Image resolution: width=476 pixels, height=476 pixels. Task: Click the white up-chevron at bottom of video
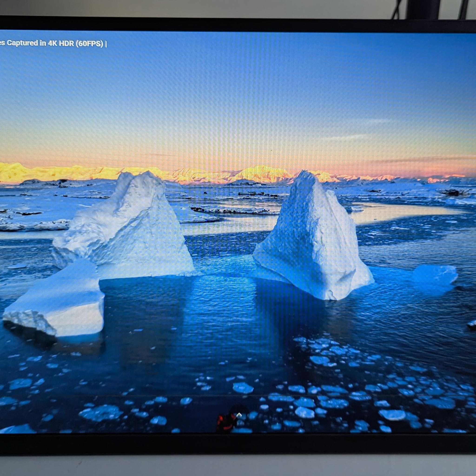tap(239, 415)
